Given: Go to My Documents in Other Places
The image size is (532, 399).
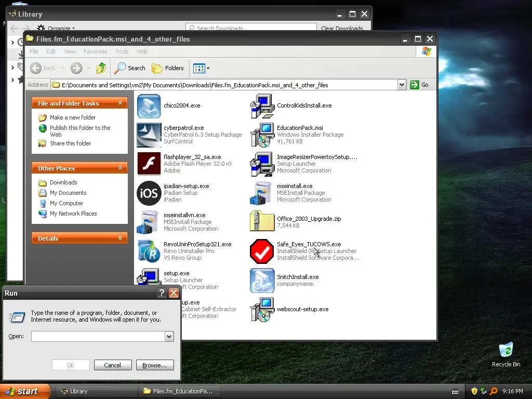Looking at the screenshot, I should [68, 193].
